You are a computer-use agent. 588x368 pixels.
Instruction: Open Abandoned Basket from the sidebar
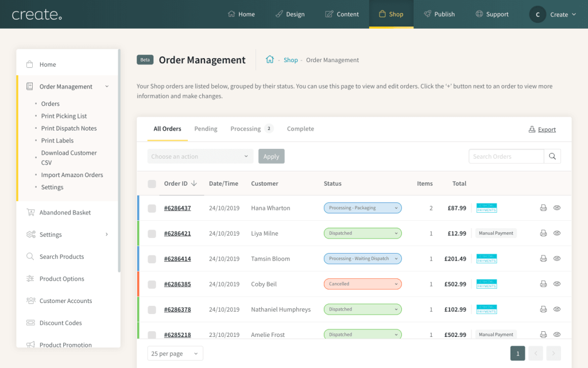[65, 213]
